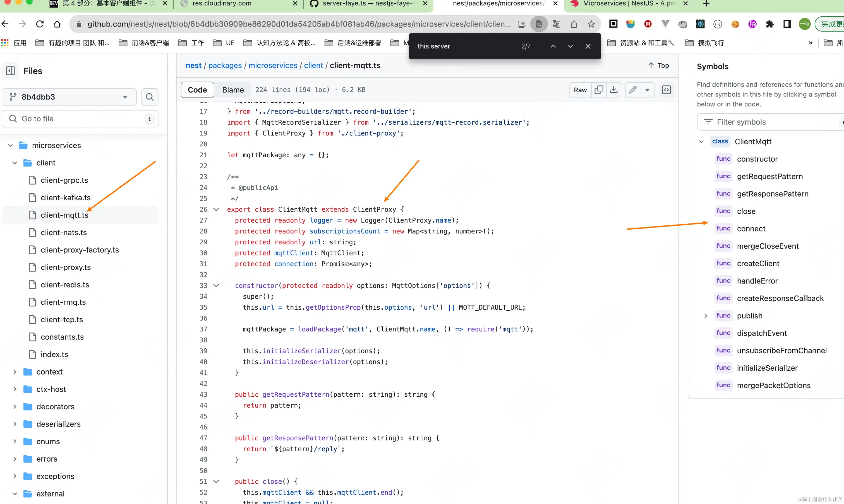Open React DevTools extension icon
Viewport: 844px width, 504px height.
[x=700, y=24]
